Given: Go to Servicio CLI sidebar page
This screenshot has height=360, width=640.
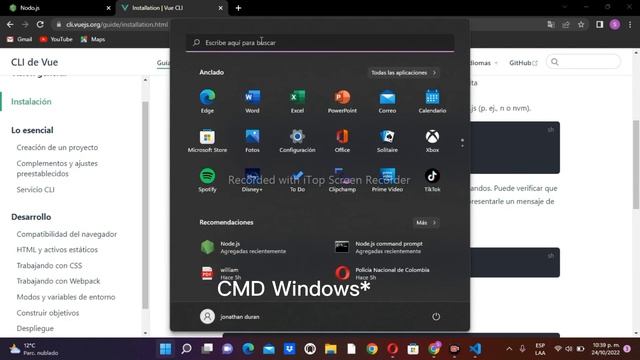Looking at the screenshot, I should click(36, 189).
